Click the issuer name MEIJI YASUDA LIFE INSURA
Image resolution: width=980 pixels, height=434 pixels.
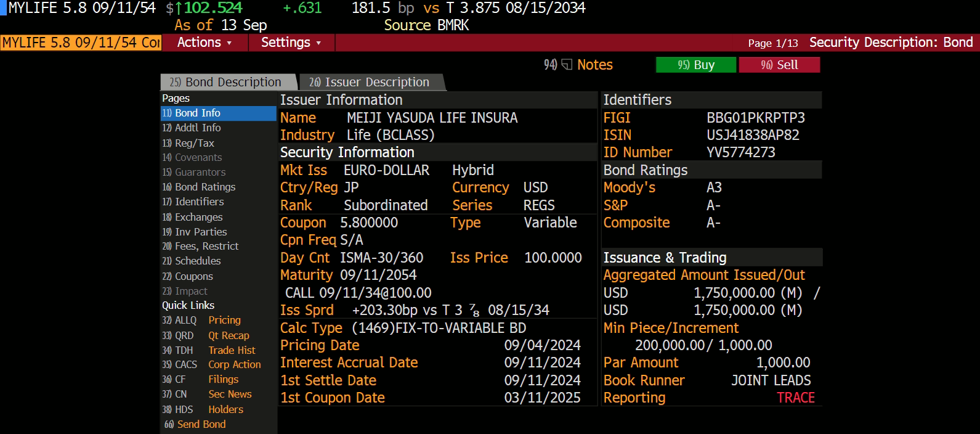tap(432, 118)
